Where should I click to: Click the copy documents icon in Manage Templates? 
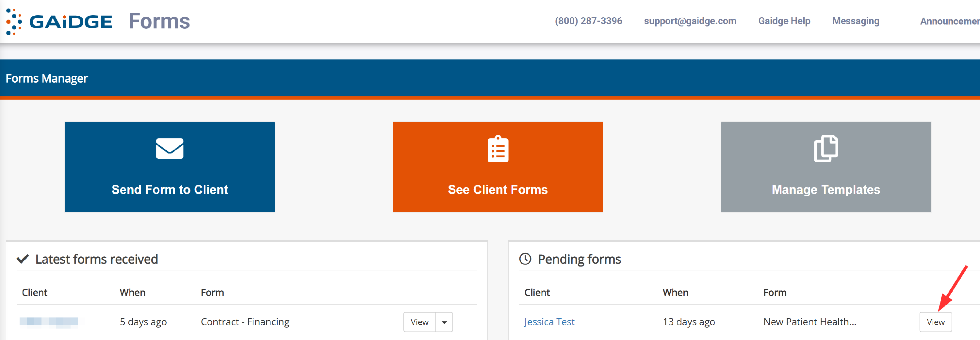(x=826, y=148)
